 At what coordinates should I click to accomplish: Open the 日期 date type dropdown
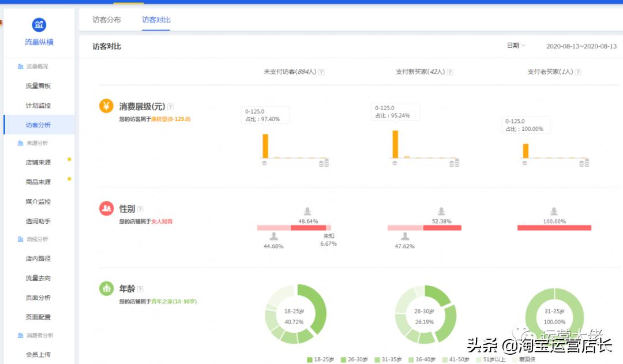[x=515, y=46]
